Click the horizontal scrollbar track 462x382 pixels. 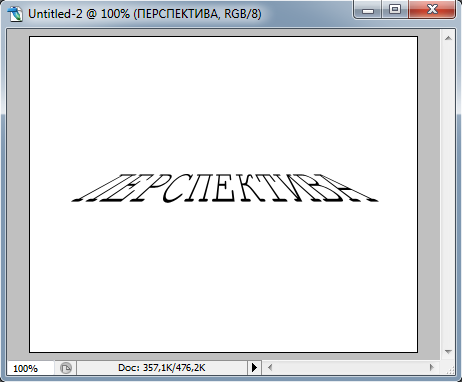pos(351,368)
